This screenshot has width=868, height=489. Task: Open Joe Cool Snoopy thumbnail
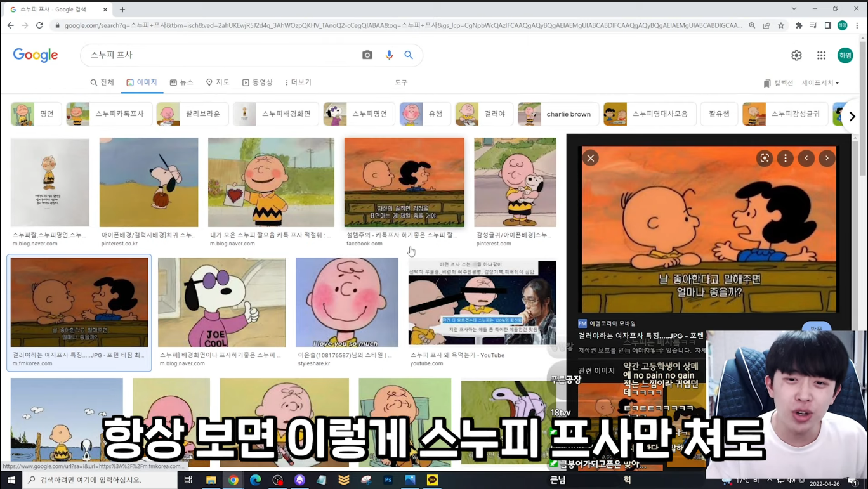221,302
